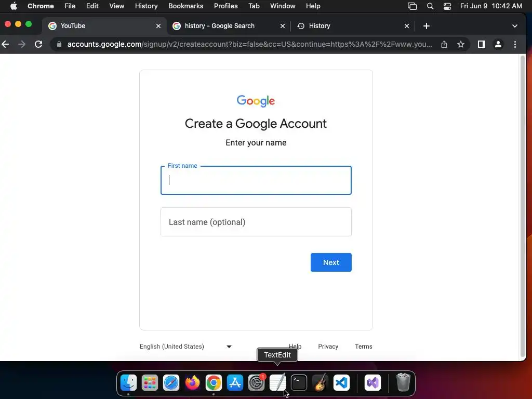Click the Chrome icon in the Dock
Screen dimensions: 532x399
click(214, 383)
